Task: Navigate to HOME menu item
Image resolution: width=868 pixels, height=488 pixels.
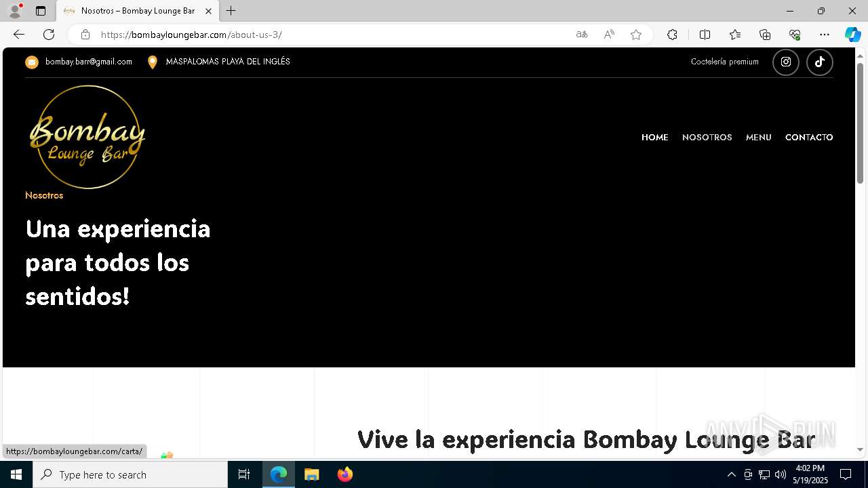Action: [655, 138]
